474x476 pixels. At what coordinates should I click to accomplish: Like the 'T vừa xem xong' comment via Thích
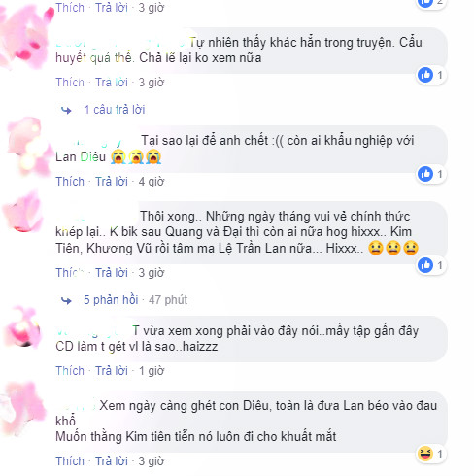(70, 371)
